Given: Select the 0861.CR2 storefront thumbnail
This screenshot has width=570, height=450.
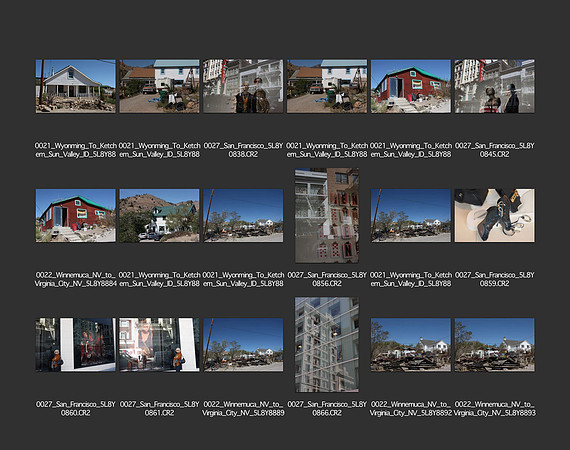Looking at the screenshot, I should (x=159, y=345).
